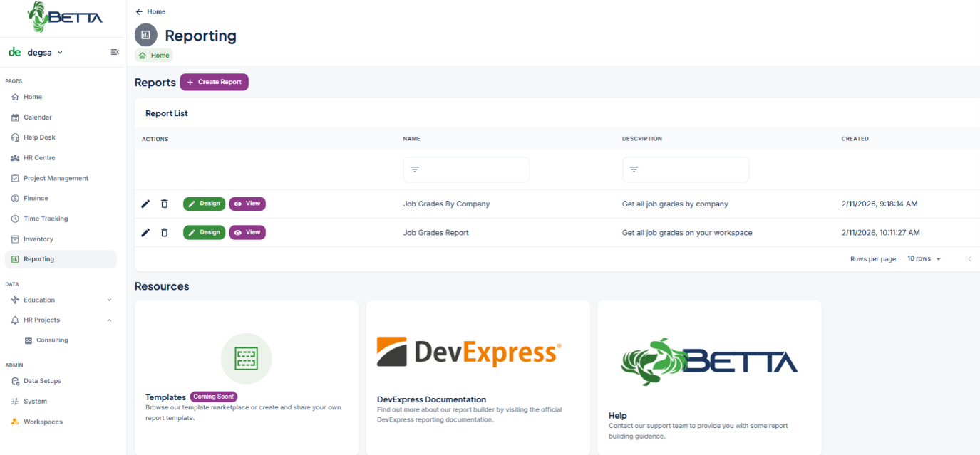Image resolution: width=980 pixels, height=455 pixels.
Task: Open filter options icon in Name column
Action: (x=415, y=169)
